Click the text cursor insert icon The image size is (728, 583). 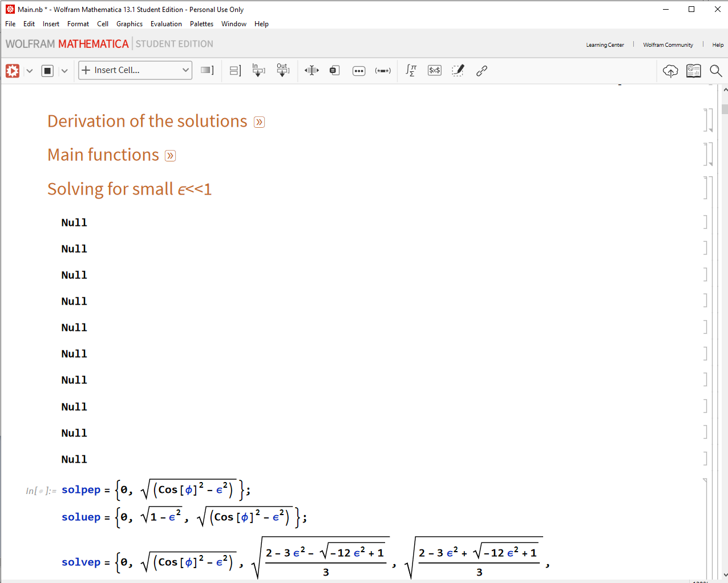tap(312, 71)
